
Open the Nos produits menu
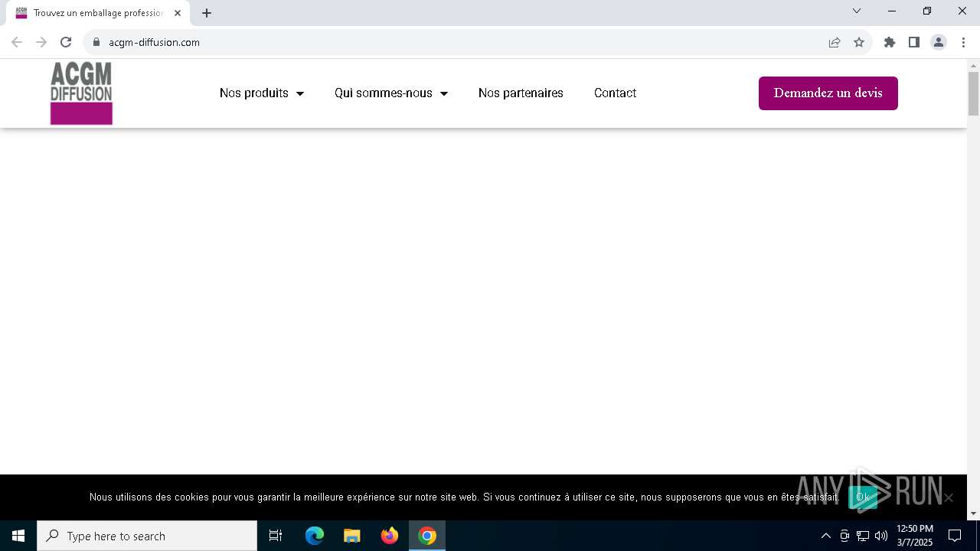254,93
